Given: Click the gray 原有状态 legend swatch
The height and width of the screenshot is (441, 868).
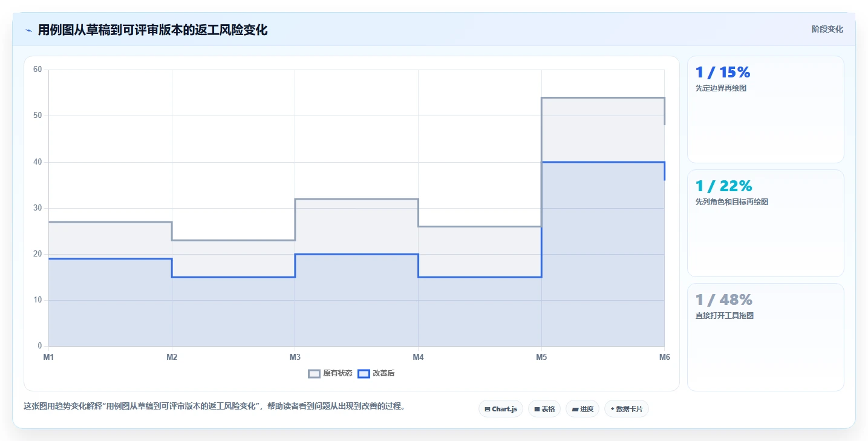Looking at the screenshot, I should pos(314,373).
